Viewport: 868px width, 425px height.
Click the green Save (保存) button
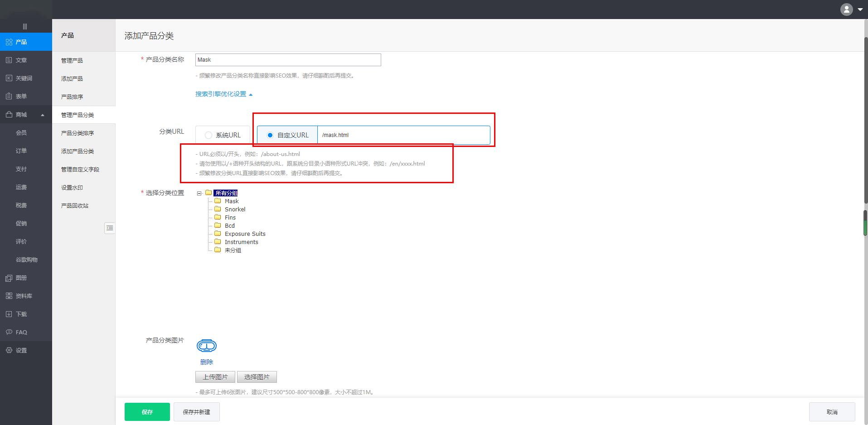[147, 412]
